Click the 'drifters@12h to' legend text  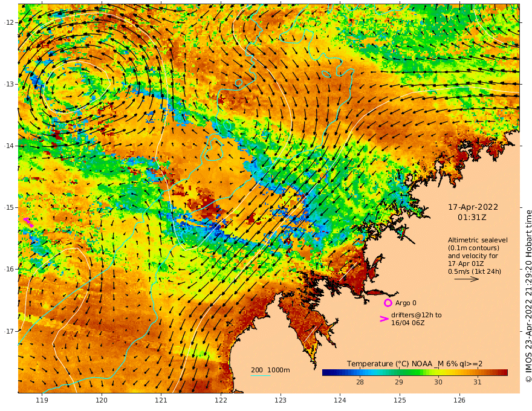[x=417, y=315]
